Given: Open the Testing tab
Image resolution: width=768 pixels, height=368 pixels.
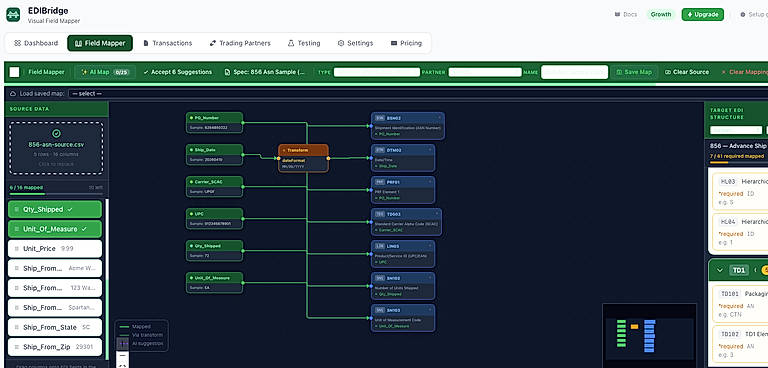Looking at the screenshot, I should click(x=304, y=43).
